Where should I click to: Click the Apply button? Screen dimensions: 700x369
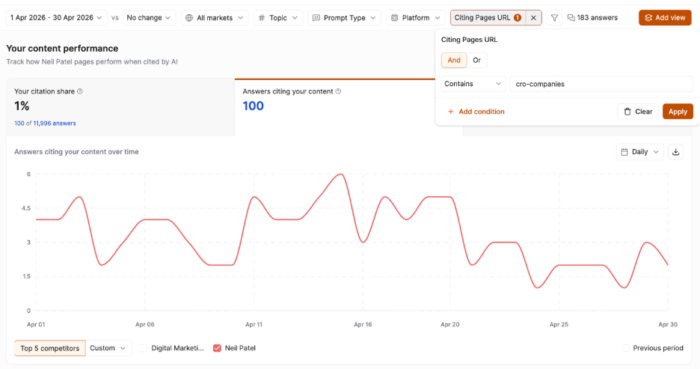coord(678,112)
